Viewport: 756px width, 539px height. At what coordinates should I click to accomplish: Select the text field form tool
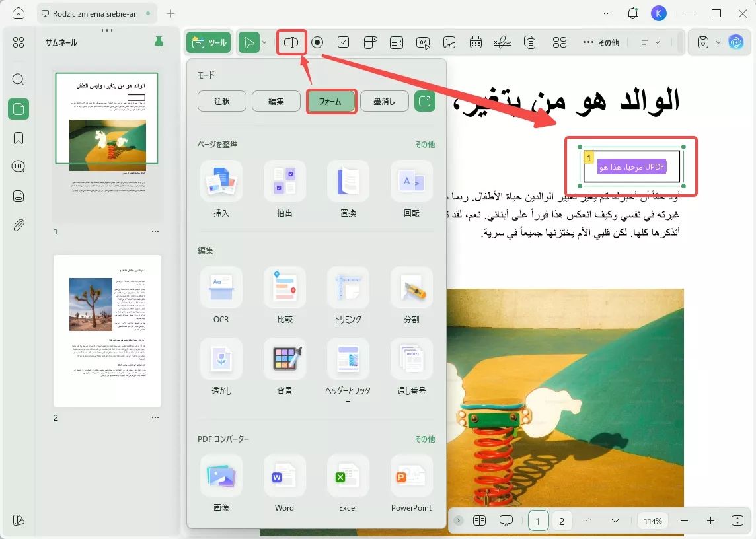click(291, 42)
